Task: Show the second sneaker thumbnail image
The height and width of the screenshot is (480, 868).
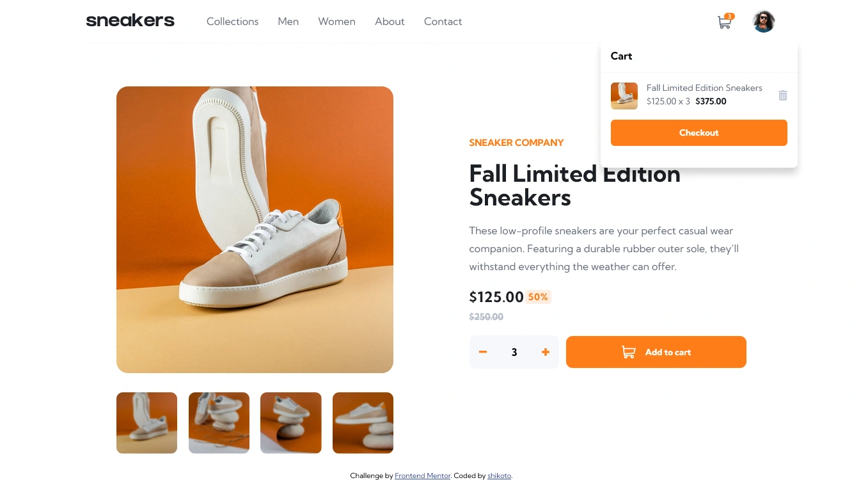Action: coord(219,422)
